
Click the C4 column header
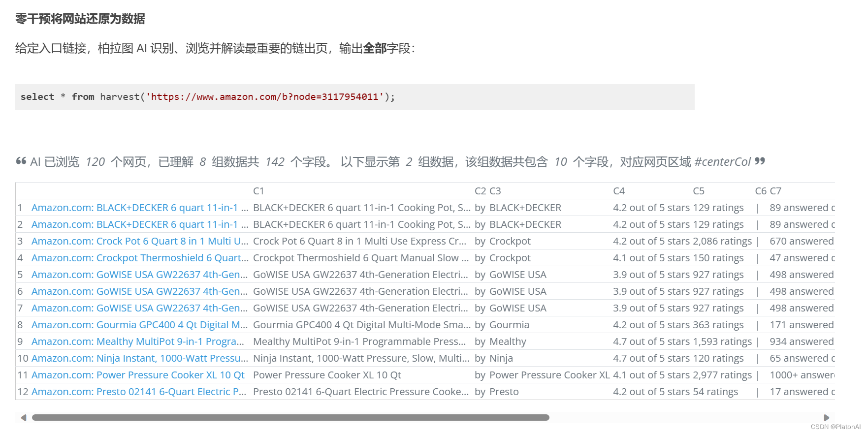coord(619,191)
